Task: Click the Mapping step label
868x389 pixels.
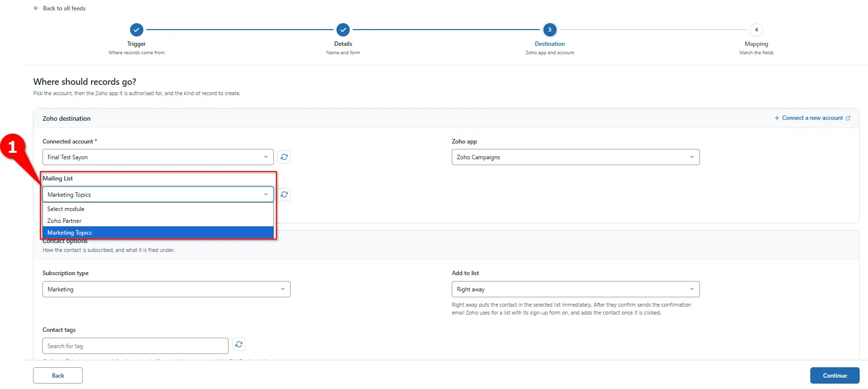Action: (756, 44)
